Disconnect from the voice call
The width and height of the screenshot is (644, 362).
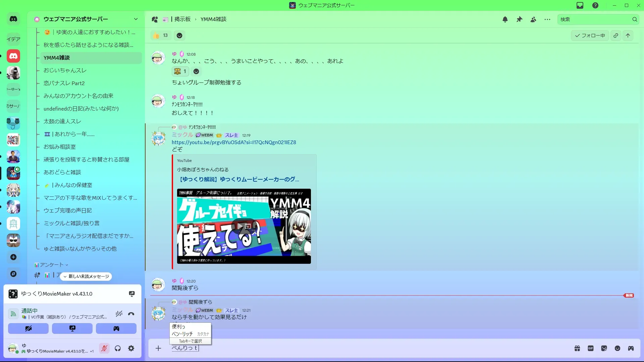(131, 314)
